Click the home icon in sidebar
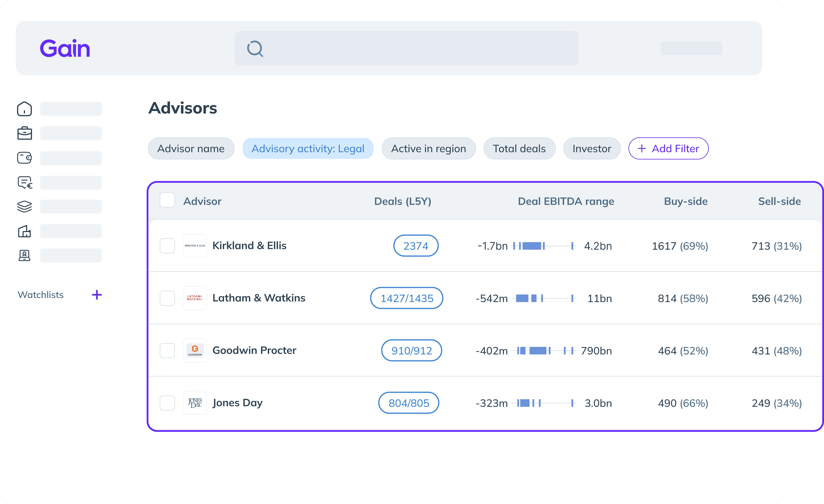824x504 pixels. (x=24, y=109)
